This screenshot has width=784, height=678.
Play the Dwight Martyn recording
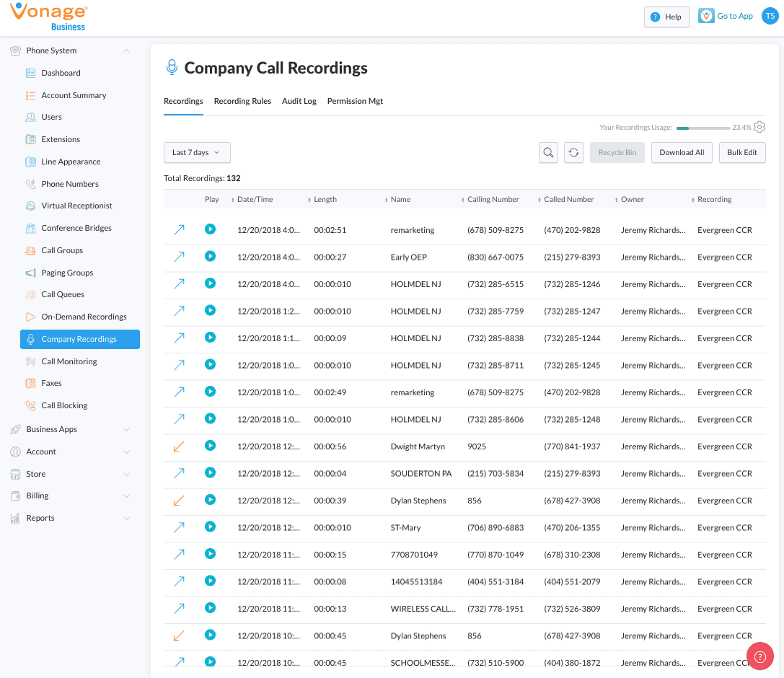tap(210, 446)
